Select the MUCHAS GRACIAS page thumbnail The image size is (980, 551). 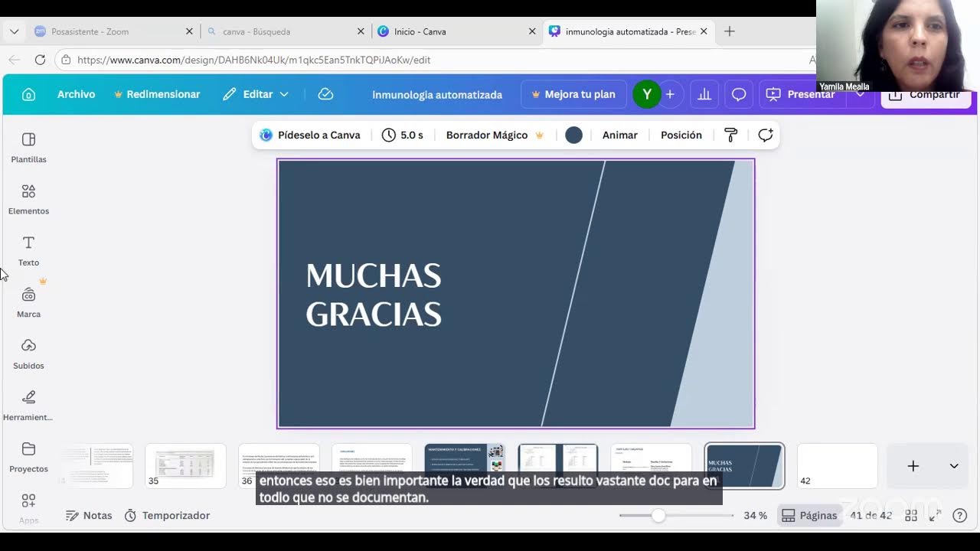coord(744,465)
